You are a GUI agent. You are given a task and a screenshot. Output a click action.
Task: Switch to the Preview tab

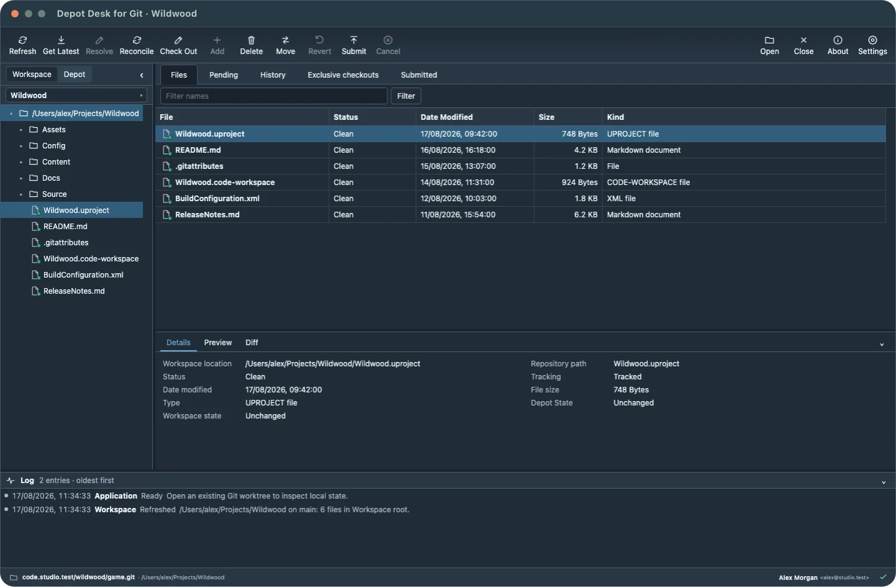coord(218,343)
